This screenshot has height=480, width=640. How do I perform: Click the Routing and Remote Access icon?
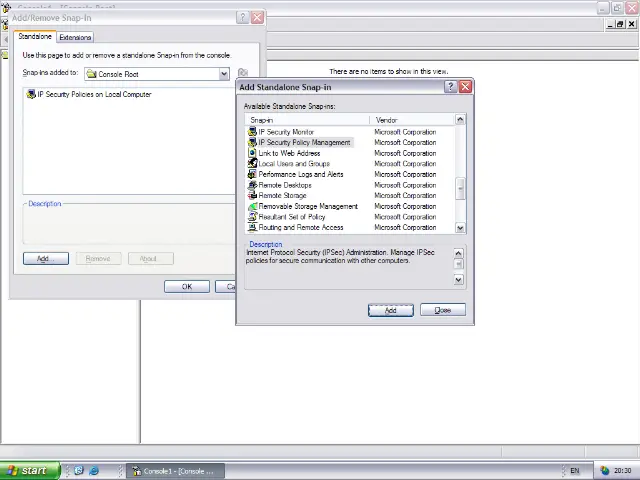[x=252, y=227]
